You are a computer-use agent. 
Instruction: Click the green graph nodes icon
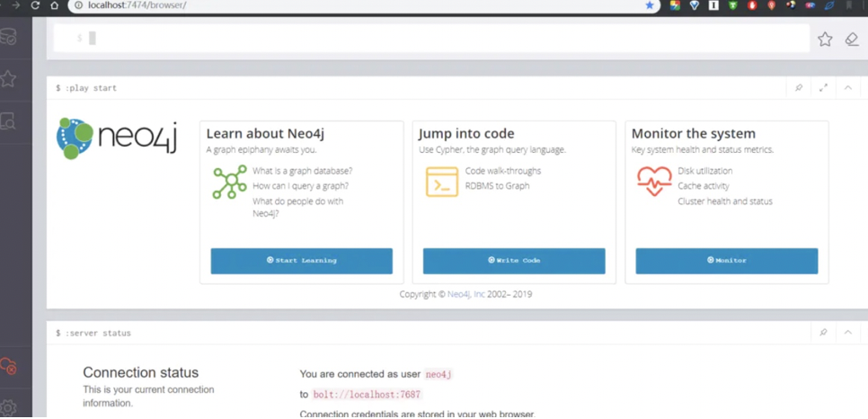point(230,182)
